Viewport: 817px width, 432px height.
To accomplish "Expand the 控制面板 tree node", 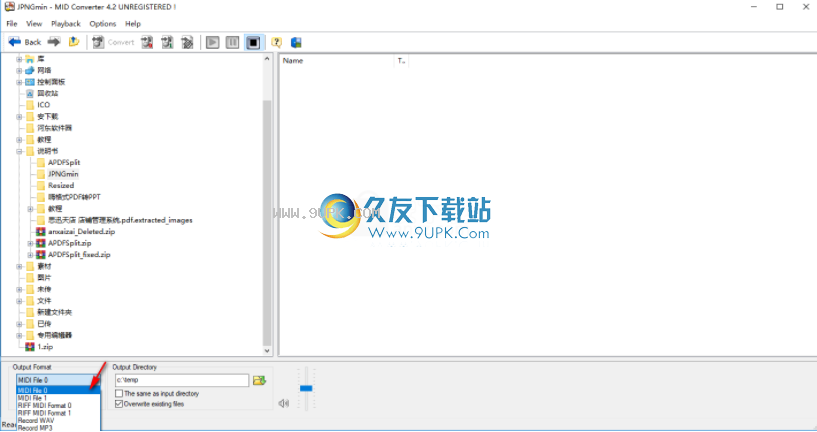I will coord(19,82).
